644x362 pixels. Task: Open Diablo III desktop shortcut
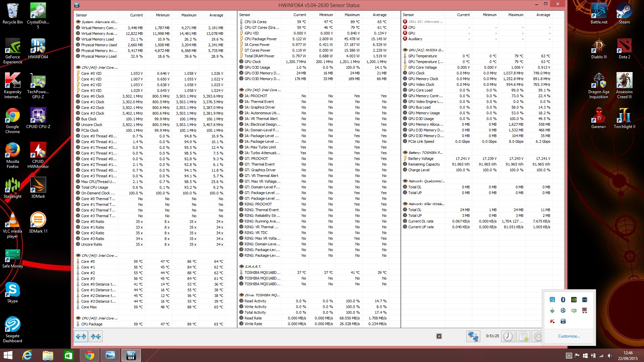(x=599, y=48)
